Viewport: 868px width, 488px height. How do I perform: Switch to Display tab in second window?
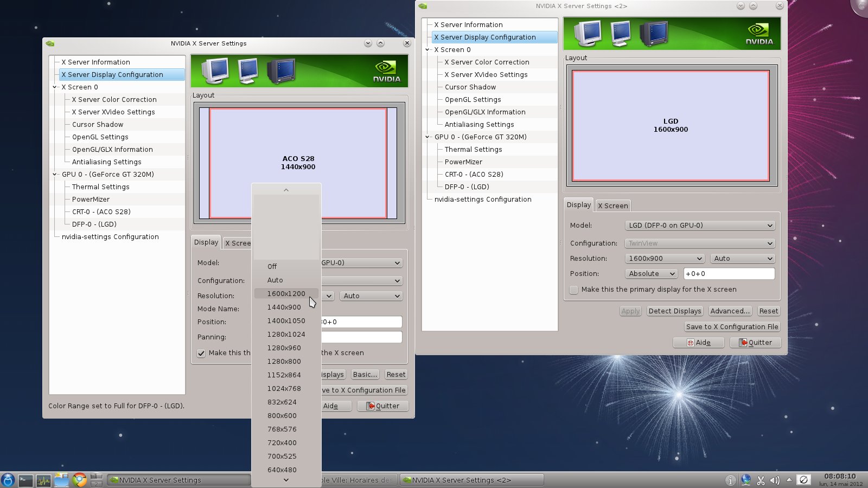click(579, 205)
